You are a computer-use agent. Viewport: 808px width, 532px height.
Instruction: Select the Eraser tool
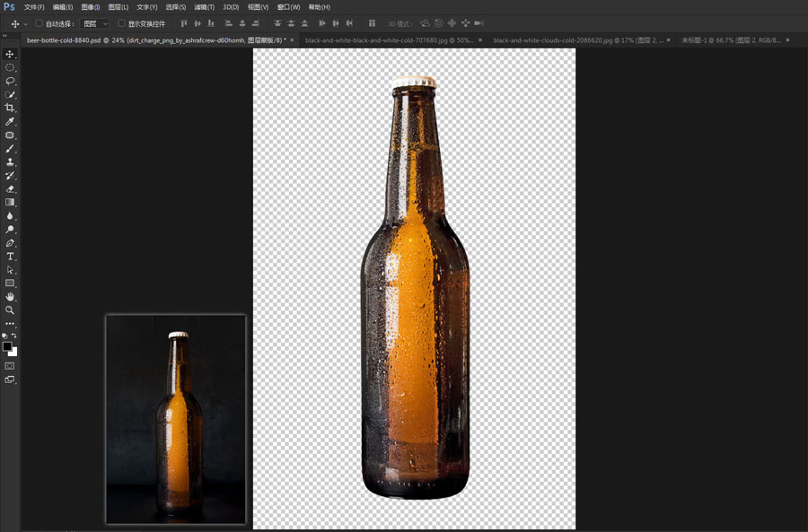coord(10,189)
